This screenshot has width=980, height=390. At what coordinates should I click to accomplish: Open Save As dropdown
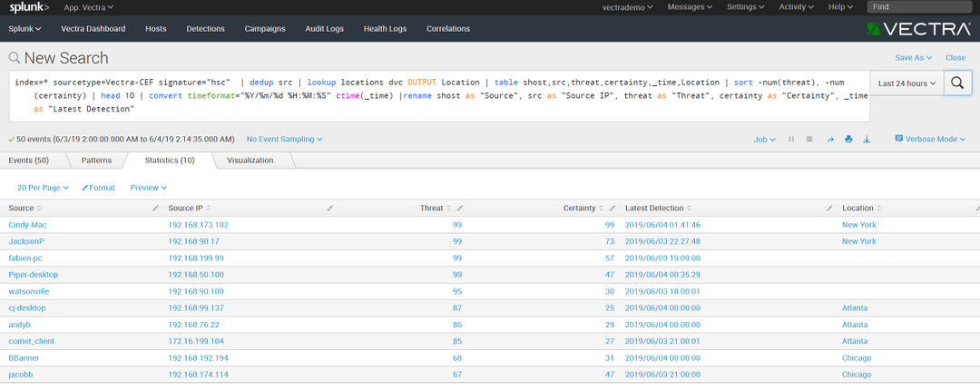[x=913, y=57]
